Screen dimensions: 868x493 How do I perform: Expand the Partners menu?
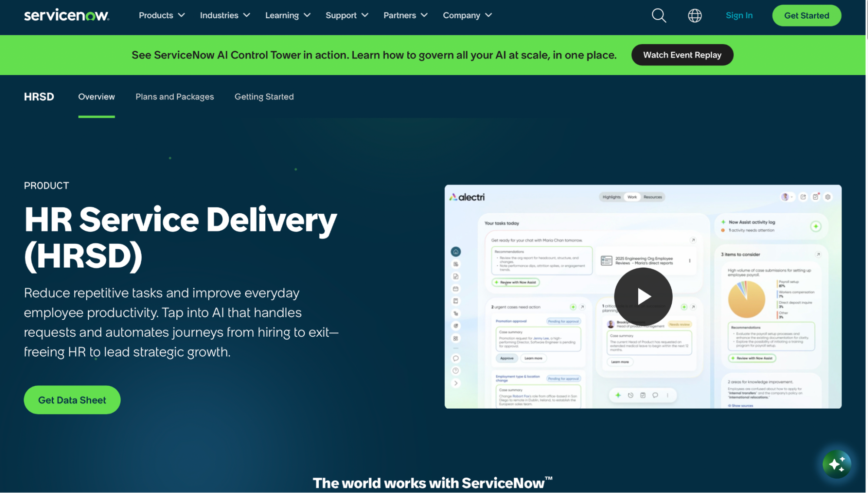click(406, 15)
